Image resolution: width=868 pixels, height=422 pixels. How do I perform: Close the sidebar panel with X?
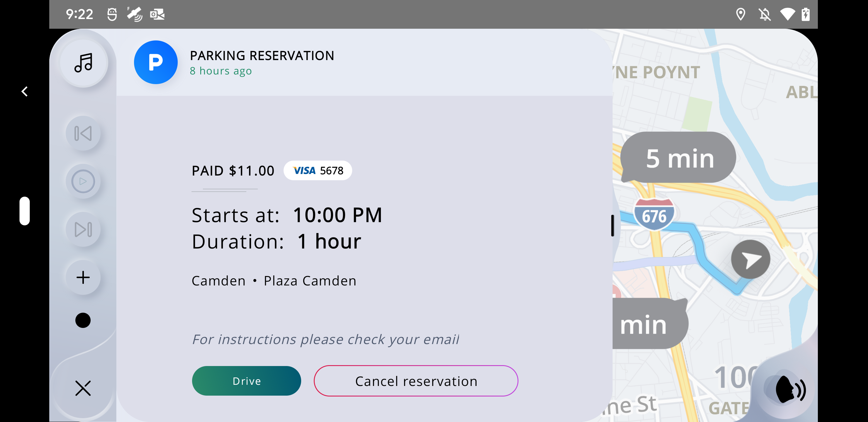pyautogui.click(x=83, y=388)
